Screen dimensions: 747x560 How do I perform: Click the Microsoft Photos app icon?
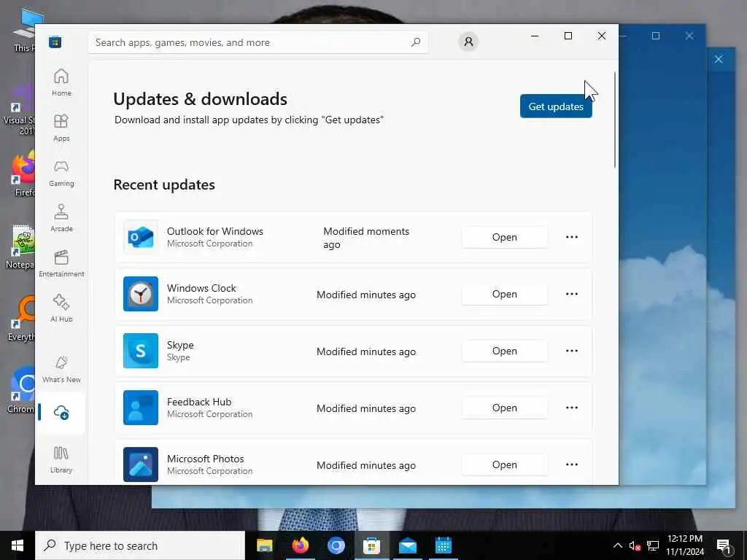[141, 464]
